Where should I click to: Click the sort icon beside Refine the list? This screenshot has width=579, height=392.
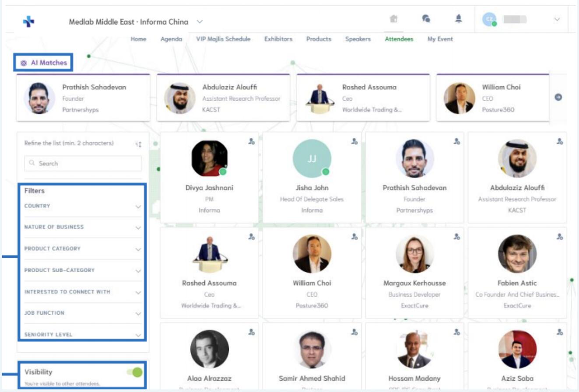pyautogui.click(x=138, y=144)
